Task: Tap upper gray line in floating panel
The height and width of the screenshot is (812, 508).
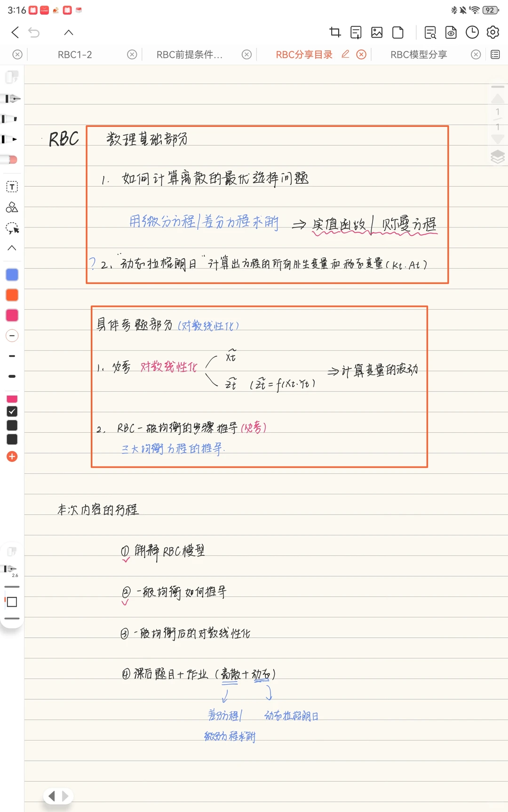Action: coord(12,587)
